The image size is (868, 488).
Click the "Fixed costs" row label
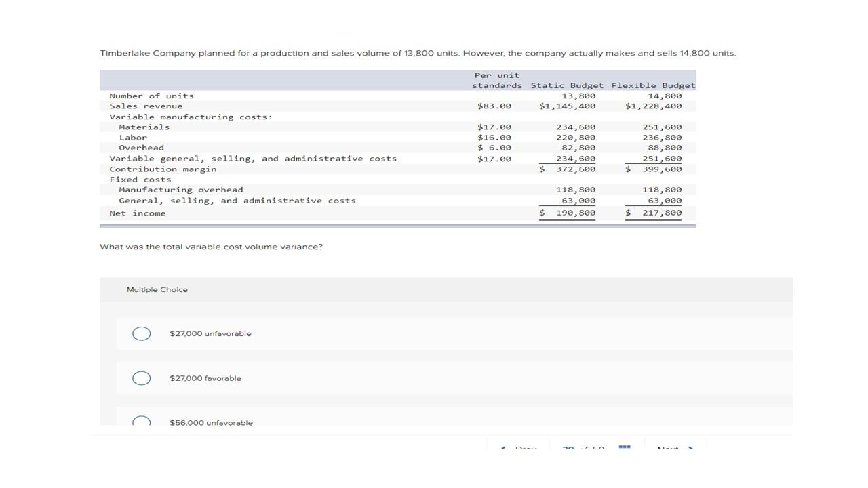[x=140, y=180]
